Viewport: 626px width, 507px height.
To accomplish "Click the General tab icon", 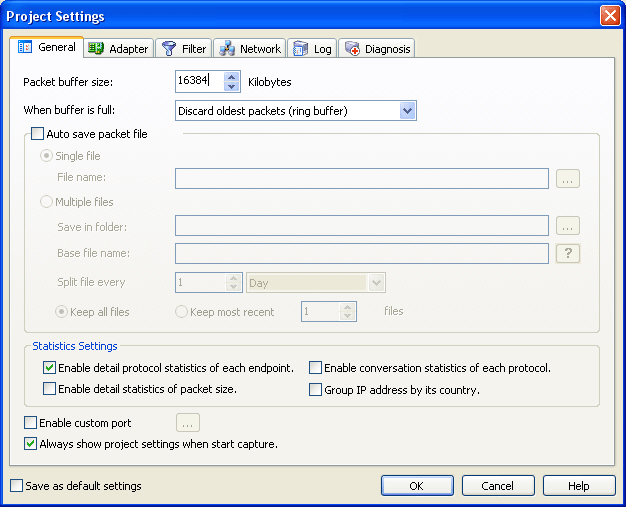I will 26,47.
